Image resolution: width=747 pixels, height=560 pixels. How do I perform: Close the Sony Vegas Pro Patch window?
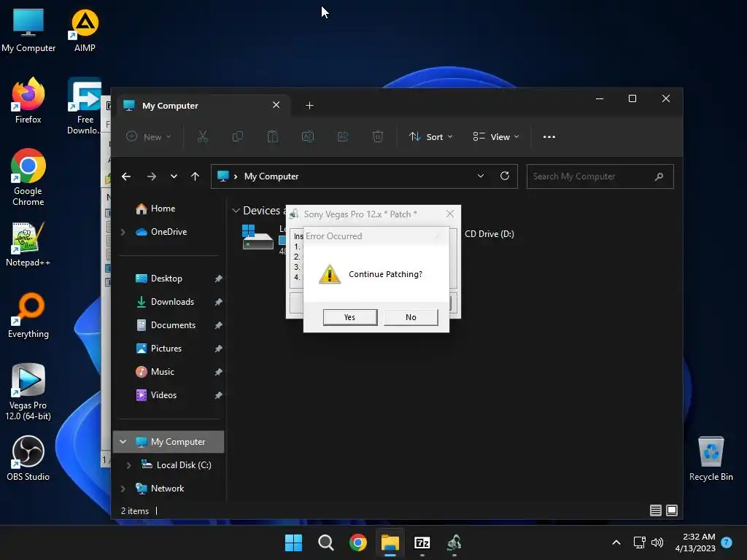(x=449, y=214)
